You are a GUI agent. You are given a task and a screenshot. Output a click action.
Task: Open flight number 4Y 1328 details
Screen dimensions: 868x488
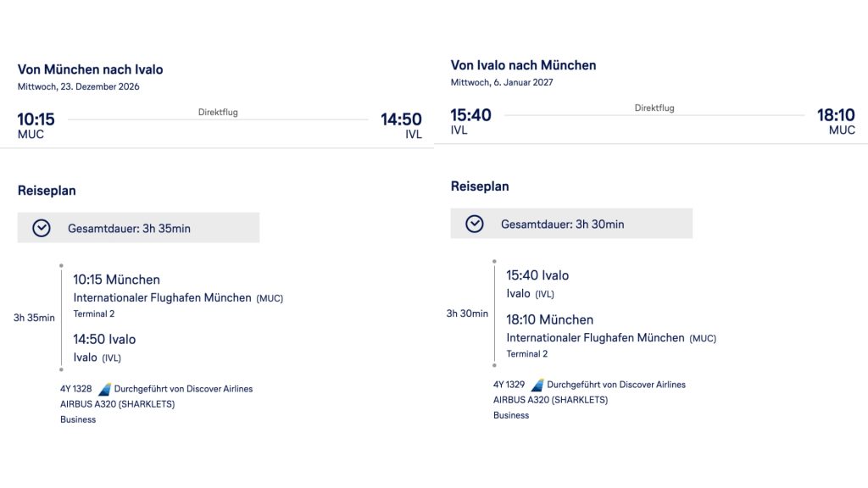pyautogui.click(x=77, y=388)
